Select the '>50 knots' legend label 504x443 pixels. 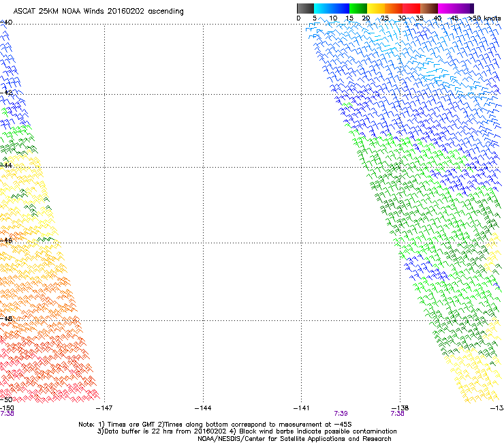pos(484,18)
